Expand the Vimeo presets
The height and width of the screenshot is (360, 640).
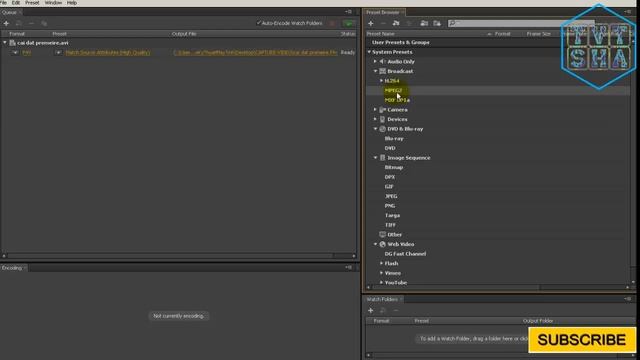click(381, 273)
